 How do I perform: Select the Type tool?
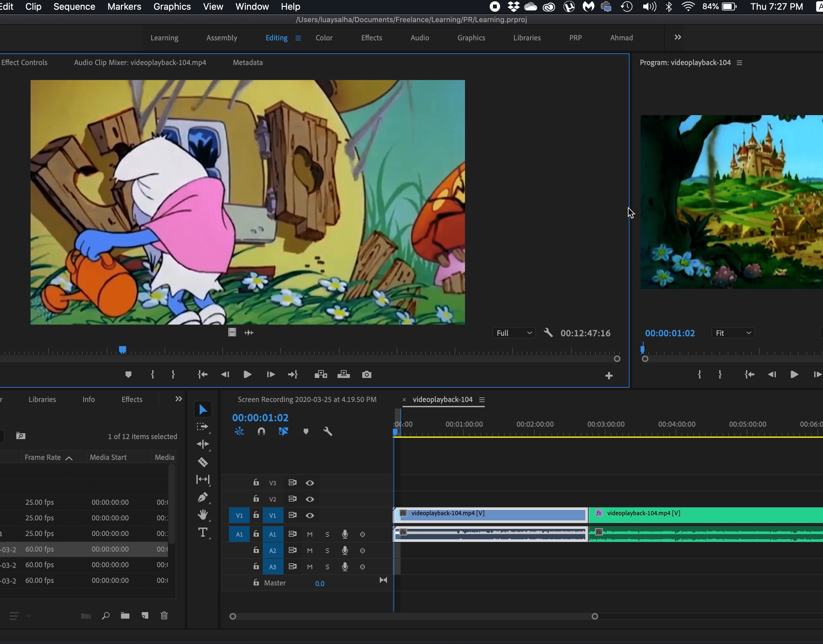(x=203, y=532)
